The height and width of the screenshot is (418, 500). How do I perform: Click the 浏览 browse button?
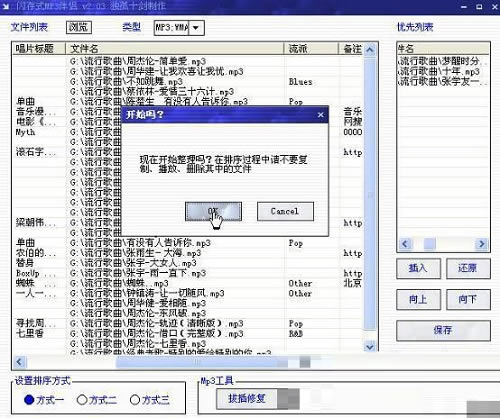[x=79, y=27]
